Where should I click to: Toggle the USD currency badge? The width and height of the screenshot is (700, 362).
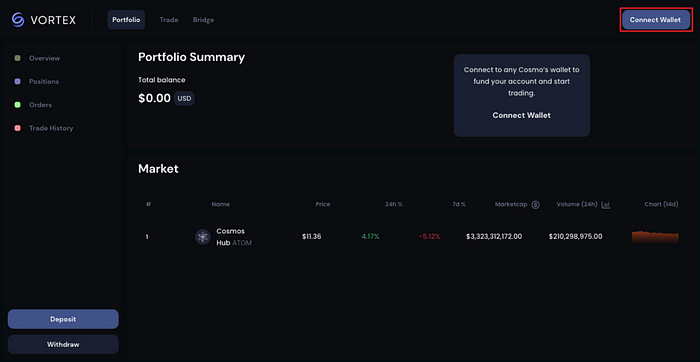click(184, 98)
